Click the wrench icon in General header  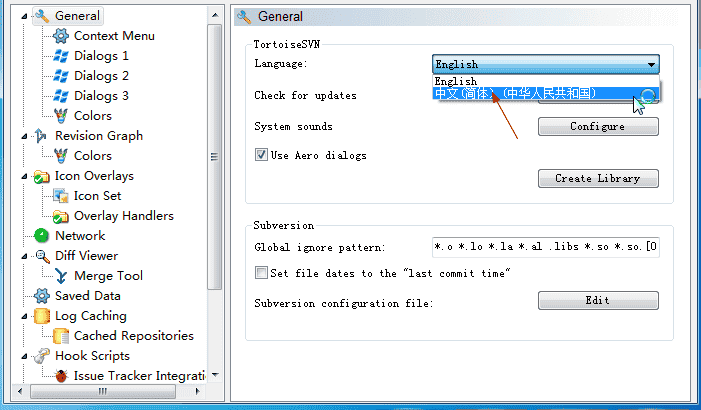pos(244,17)
